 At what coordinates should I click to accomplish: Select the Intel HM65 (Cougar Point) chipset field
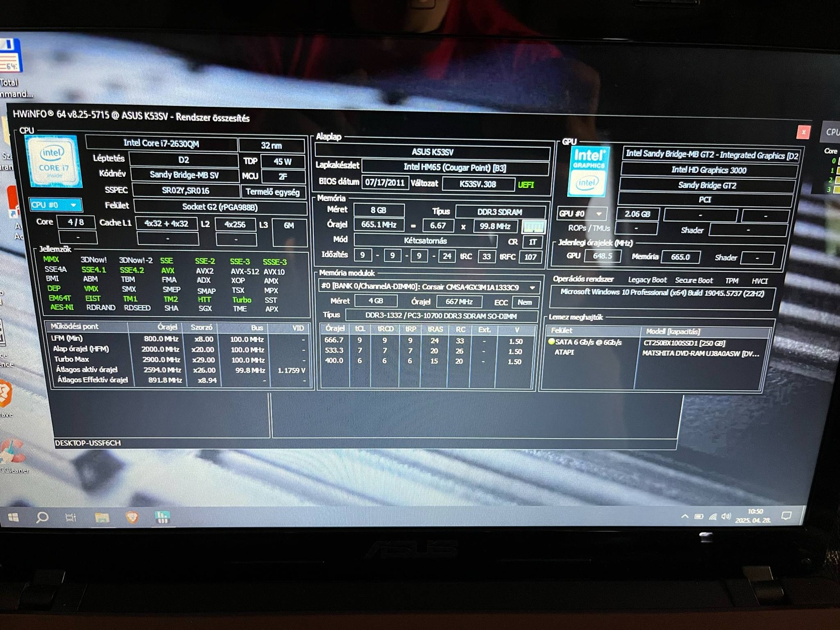click(x=455, y=167)
